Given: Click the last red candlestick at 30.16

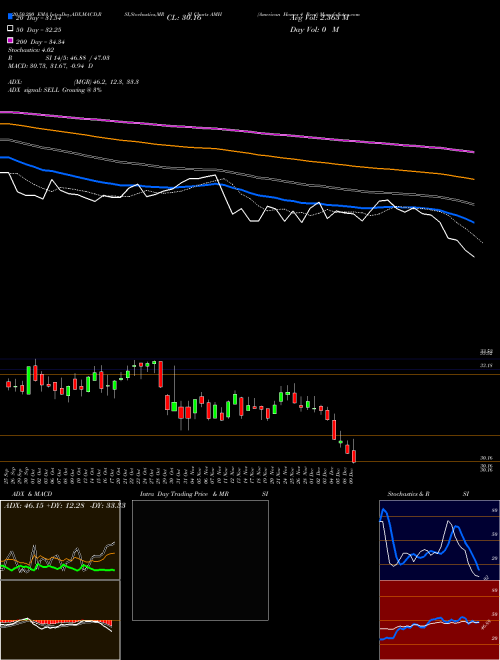Looking at the screenshot, I should 354,456.
